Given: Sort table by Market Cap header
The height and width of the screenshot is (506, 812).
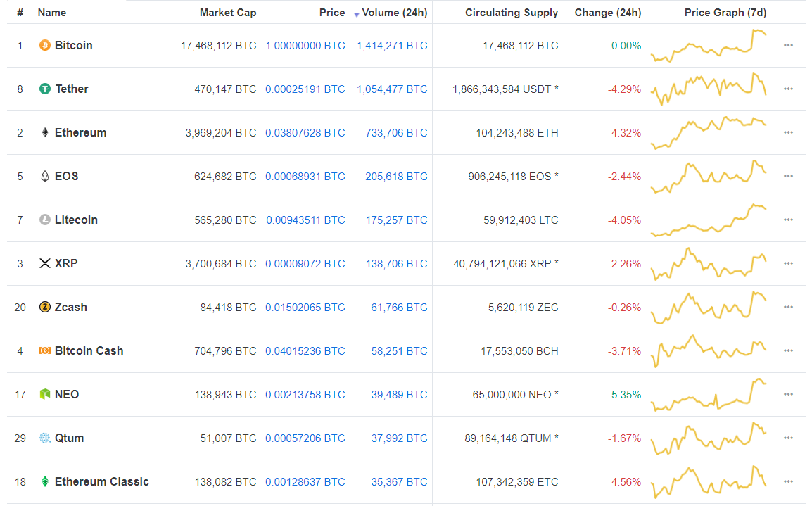Looking at the screenshot, I should click(228, 13).
